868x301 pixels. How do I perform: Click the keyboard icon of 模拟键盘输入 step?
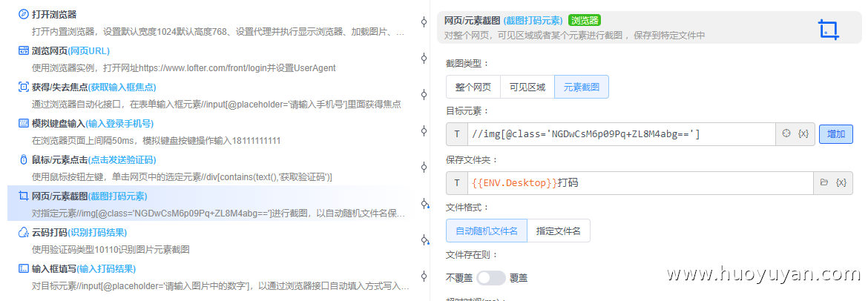[23, 123]
